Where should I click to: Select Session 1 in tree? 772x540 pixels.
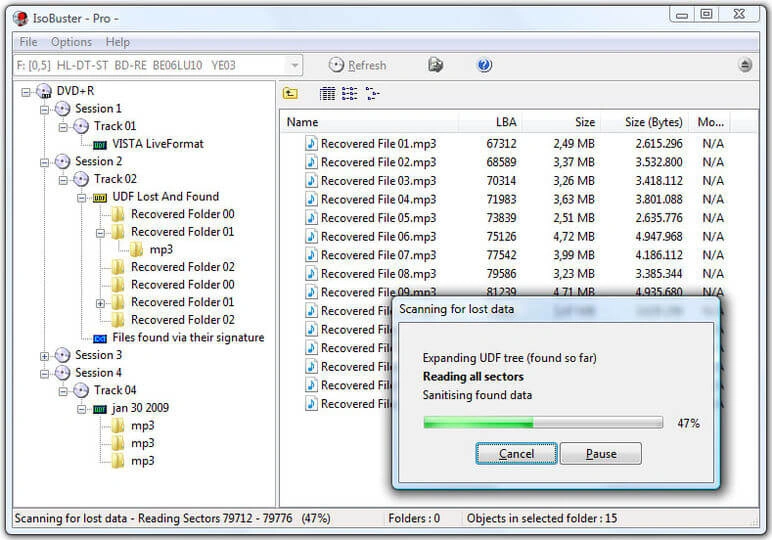click(98, 108)
